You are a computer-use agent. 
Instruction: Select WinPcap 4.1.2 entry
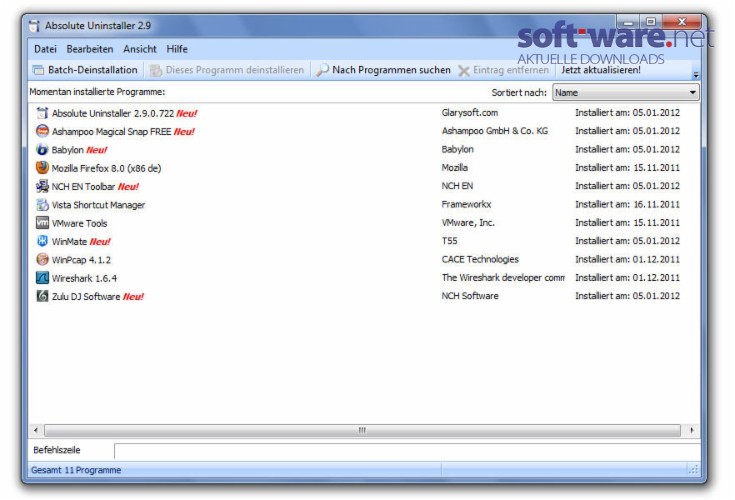click(81, 260)
